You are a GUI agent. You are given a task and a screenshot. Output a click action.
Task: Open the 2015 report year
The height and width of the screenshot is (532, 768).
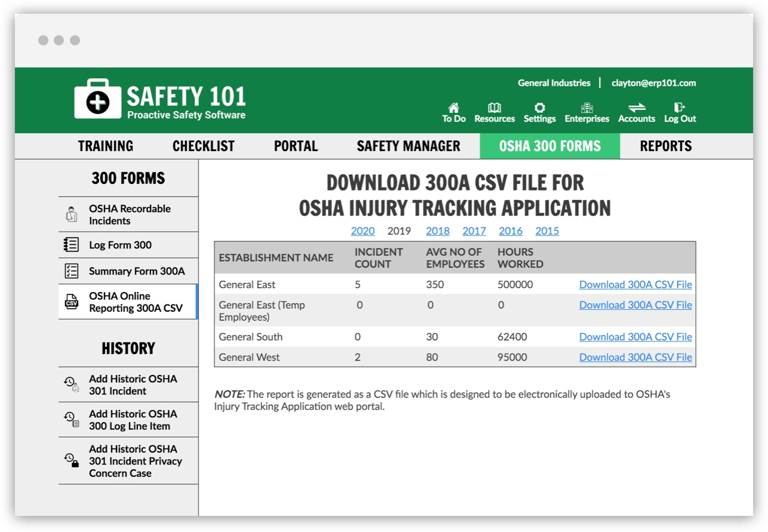coord(547,230)
